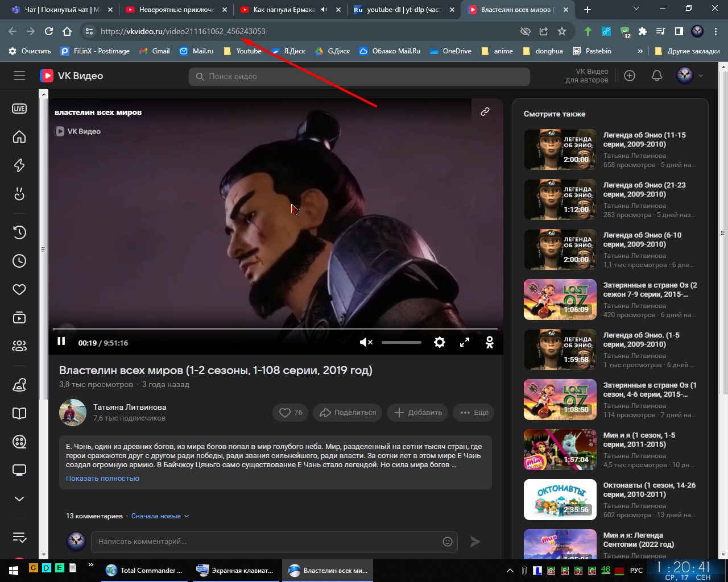Switch to 'Невероятные приключе' YouTube tab

pyautogui.click(x=176, y=10)
